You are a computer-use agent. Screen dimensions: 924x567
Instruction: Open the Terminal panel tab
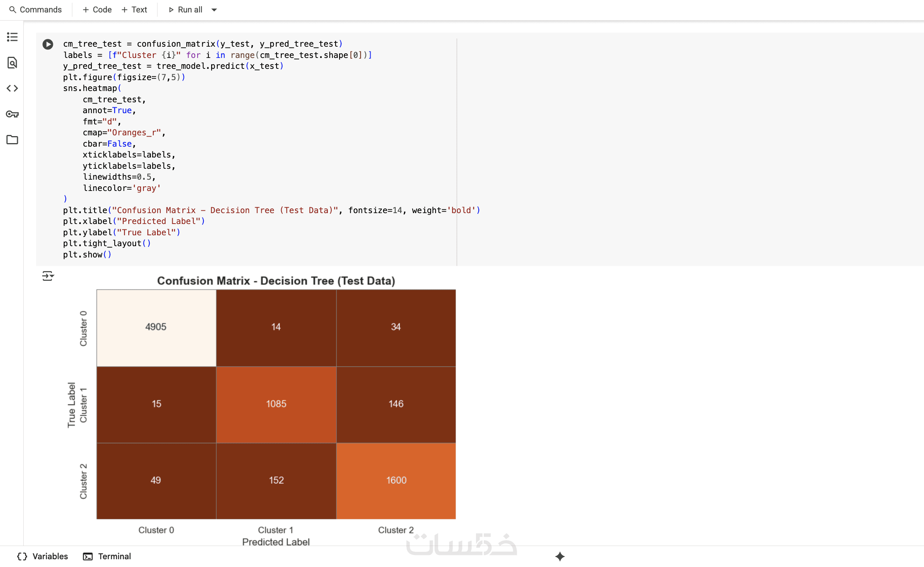107,556
